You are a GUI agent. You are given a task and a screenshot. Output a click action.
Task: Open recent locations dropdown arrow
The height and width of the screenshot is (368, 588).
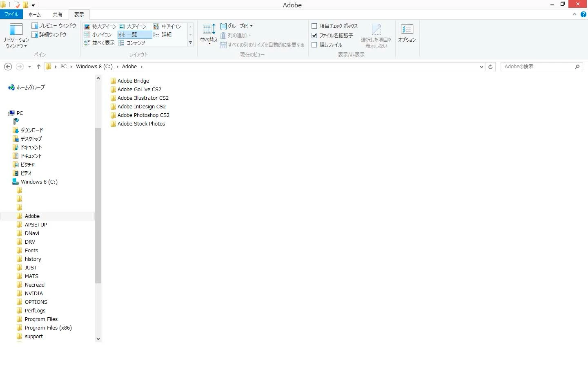pyautogui.click(x=29, y=67)
